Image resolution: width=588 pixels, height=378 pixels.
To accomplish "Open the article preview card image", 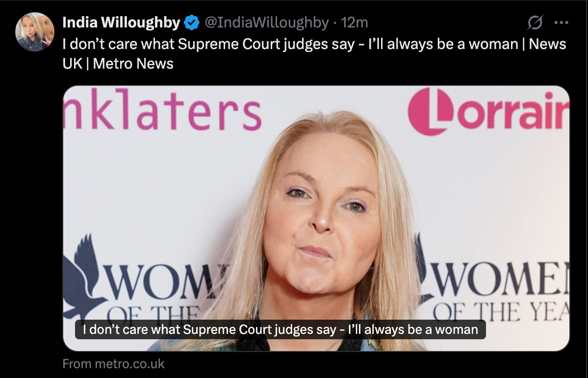I will pyautogui.click(x=316, y=218).
